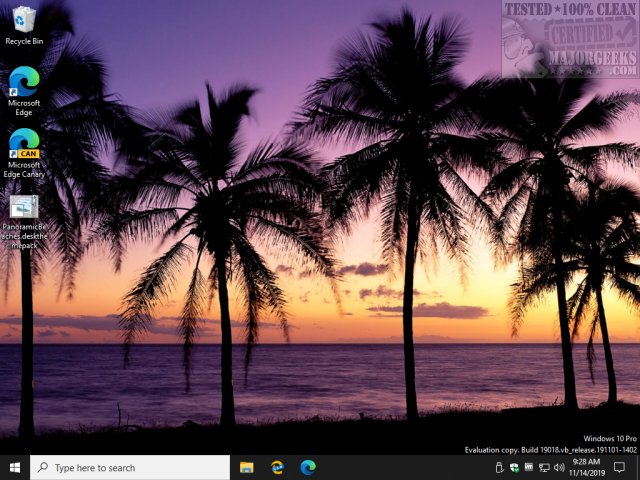Click the 11/14/2019 date in the taskbar
640x480 pixels.
coord(587,473)
